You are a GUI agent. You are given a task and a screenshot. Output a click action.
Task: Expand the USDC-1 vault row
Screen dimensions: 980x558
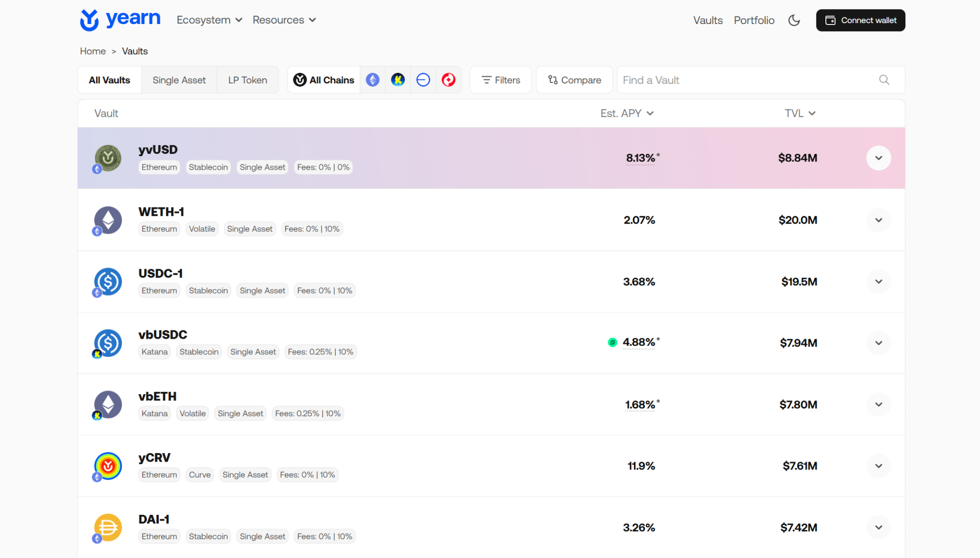[x=879, y=281]
